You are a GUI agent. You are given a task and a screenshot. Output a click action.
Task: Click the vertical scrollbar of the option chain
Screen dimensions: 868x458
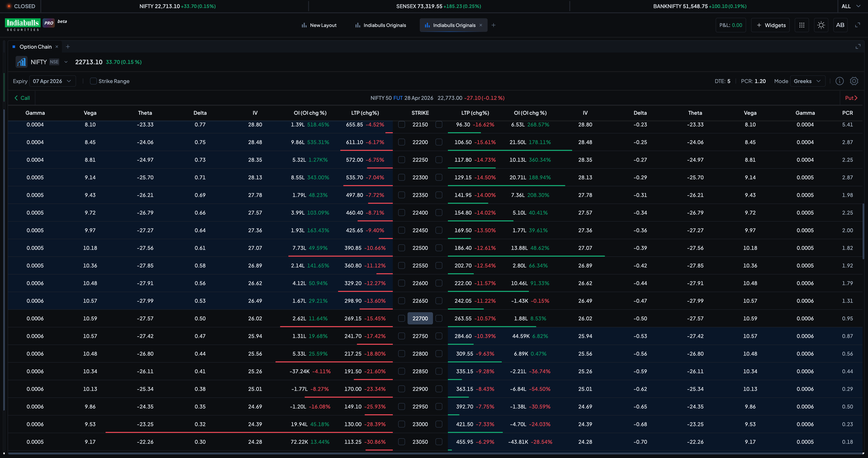(863, 231)
